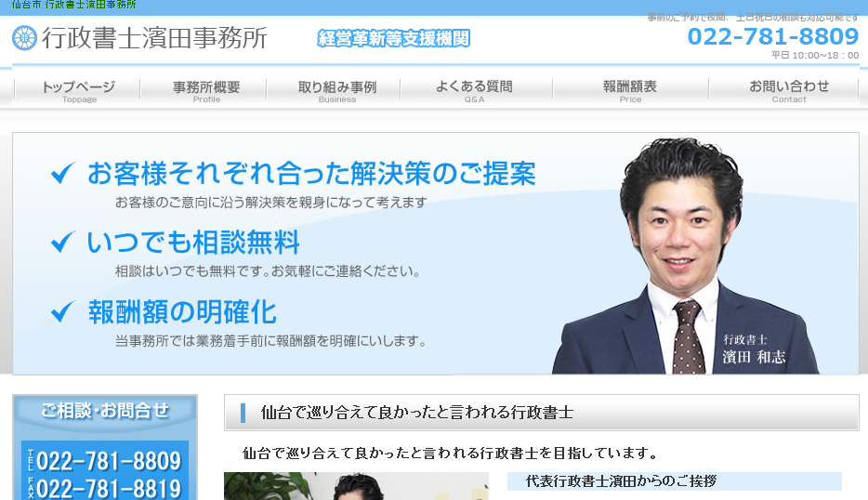Go to 事務所概要 Profile page

click(x=206, y=91)
